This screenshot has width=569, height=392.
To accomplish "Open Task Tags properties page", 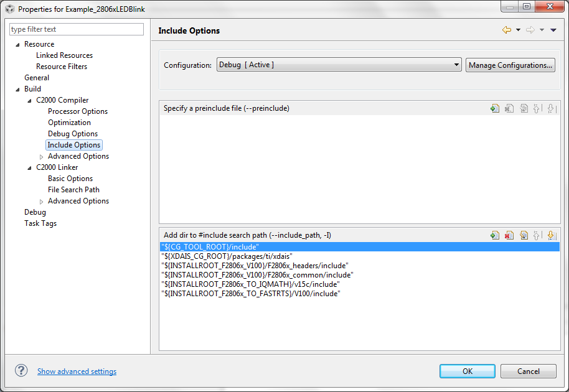I will (40, 224).
